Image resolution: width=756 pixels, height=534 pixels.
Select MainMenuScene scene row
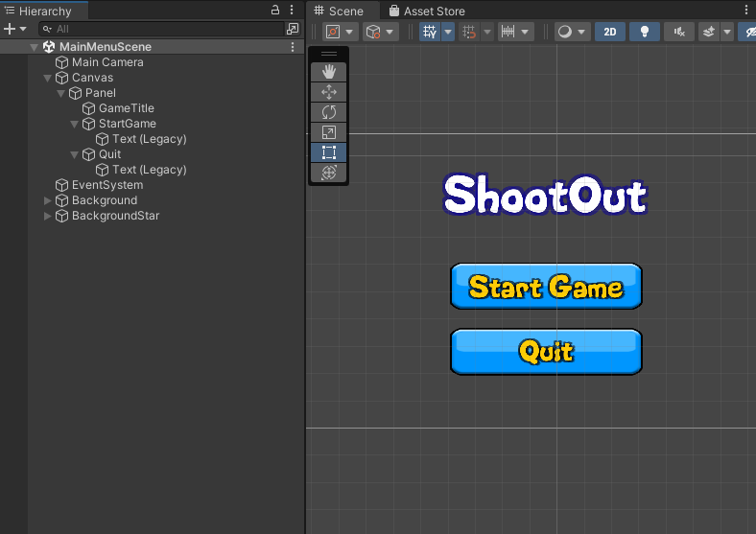tap(152, 47)
